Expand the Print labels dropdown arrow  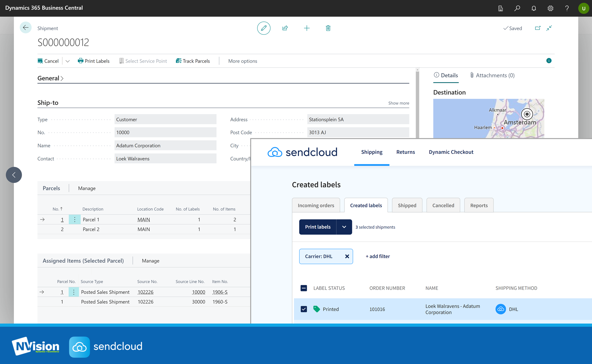pyautogui.click(x=344, y=227)
